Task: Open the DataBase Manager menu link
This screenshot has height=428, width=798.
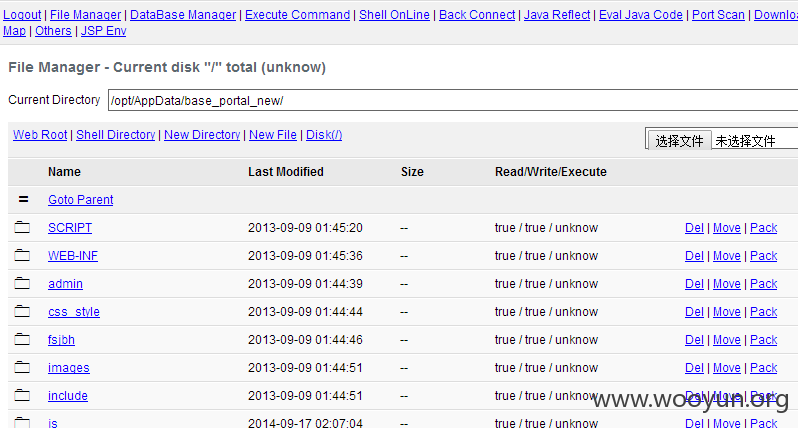Action: tap(183, 15)
